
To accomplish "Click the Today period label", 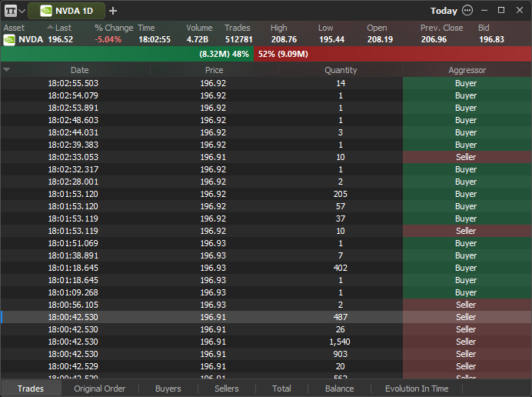I will point(444,11).
